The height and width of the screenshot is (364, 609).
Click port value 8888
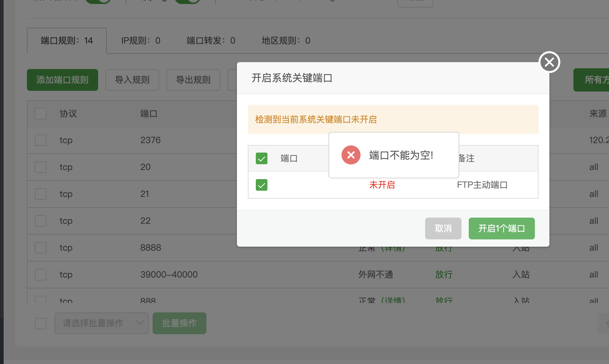click(151, 248)
